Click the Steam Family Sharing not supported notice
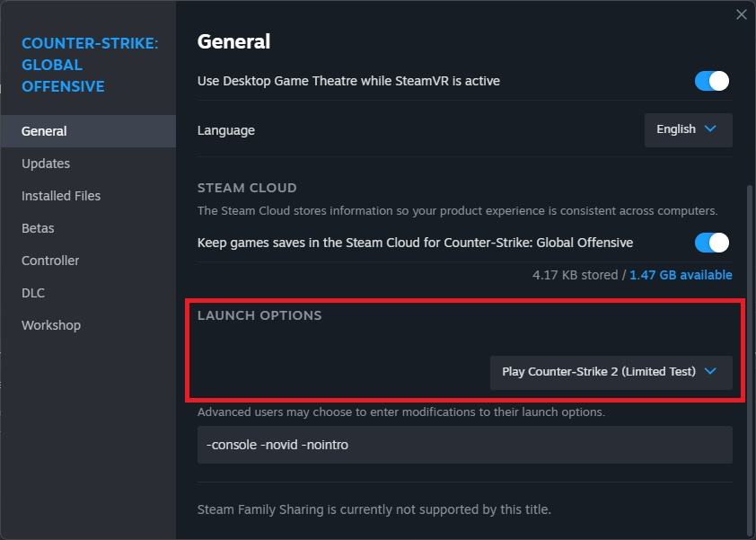 pos(374,509)
